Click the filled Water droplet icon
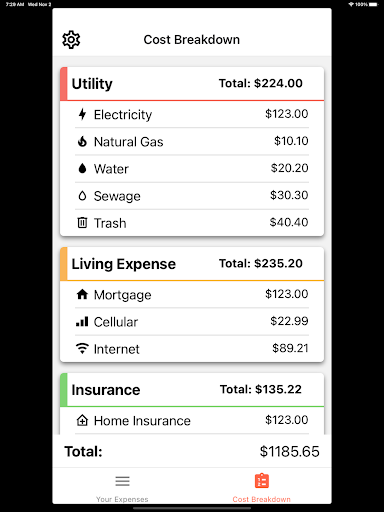Screen dimensions: 384x512 82,169
